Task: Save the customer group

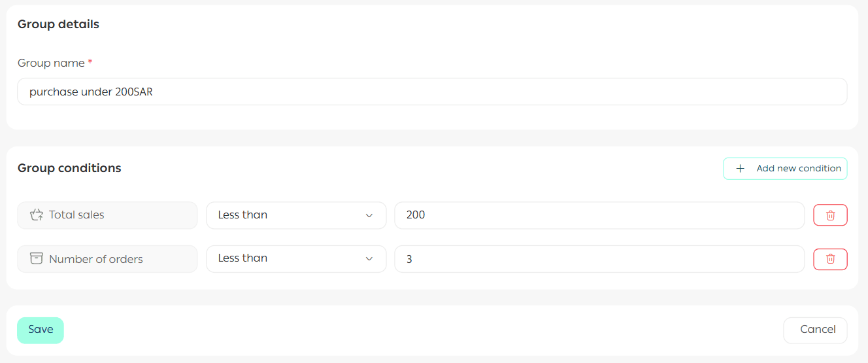Action: tap(41, 330)
